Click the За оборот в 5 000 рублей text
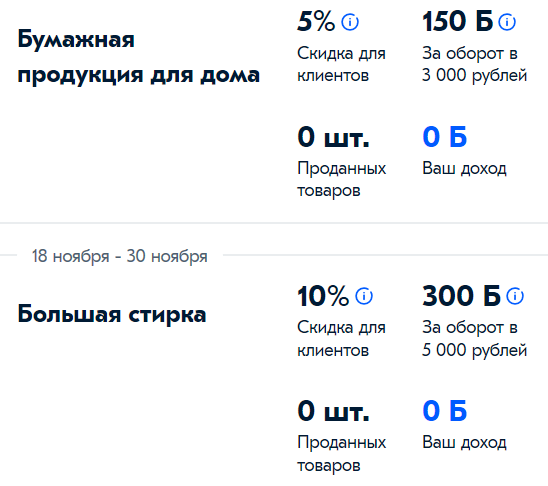The image size is (548, 486). pos(475,339)
